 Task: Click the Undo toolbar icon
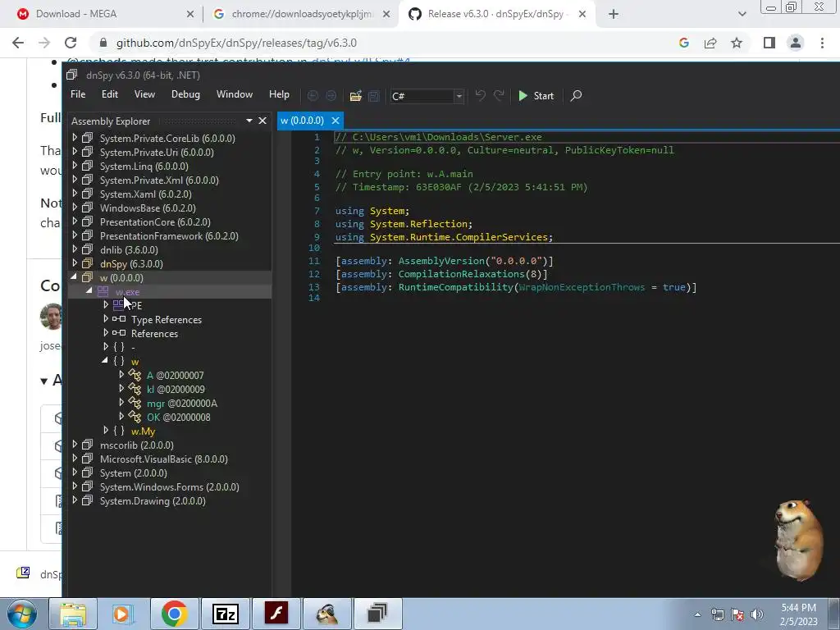click(481, 95)
